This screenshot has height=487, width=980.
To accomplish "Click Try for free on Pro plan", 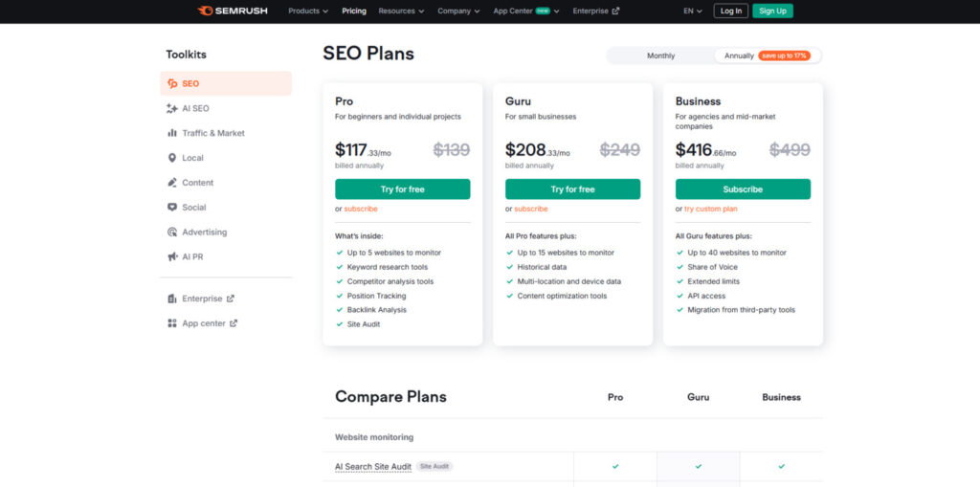I will (x=402, y=189).
